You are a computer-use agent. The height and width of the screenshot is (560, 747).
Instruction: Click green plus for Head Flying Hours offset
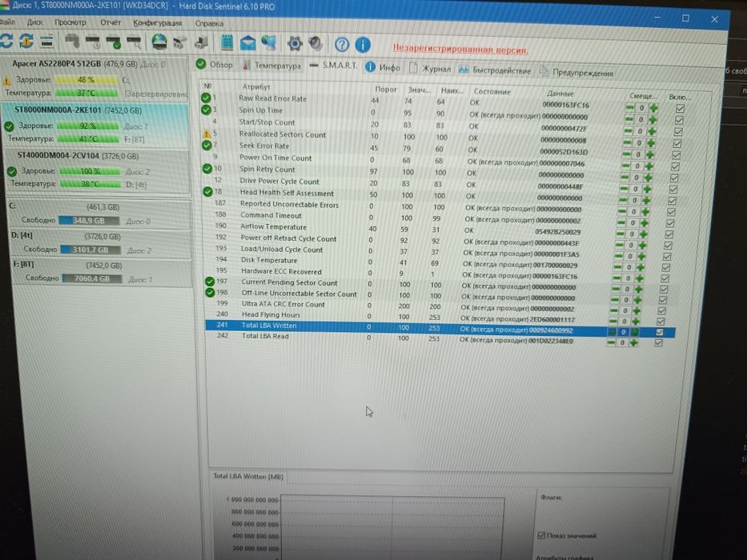tap(636, 322)
